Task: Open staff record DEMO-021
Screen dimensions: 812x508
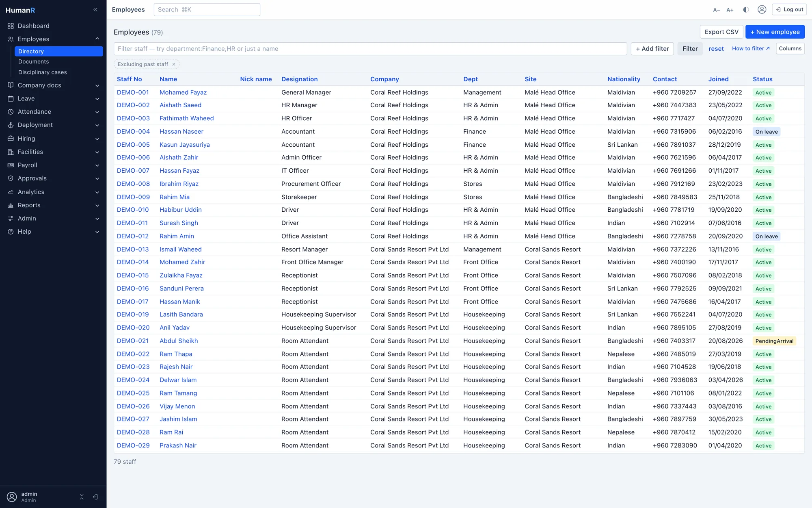Action: pyautogui.click(x=133, y=341)
